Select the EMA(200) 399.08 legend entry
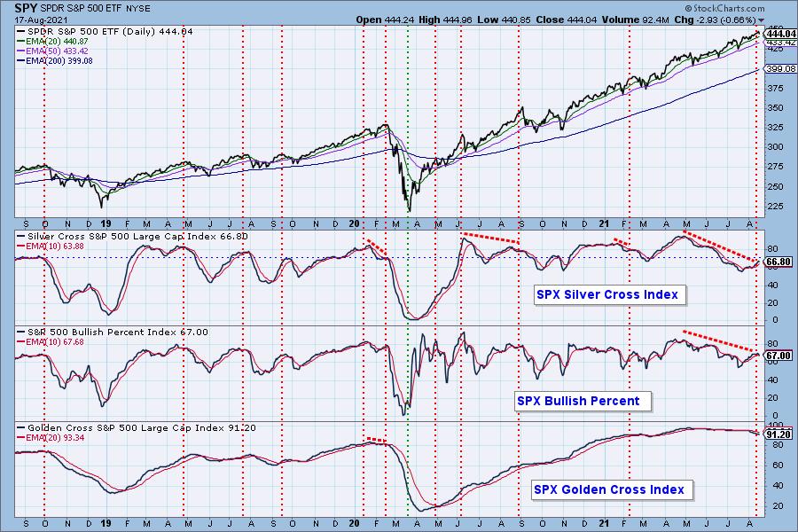Screen dimensions: 798x532 tap(55, 60)
